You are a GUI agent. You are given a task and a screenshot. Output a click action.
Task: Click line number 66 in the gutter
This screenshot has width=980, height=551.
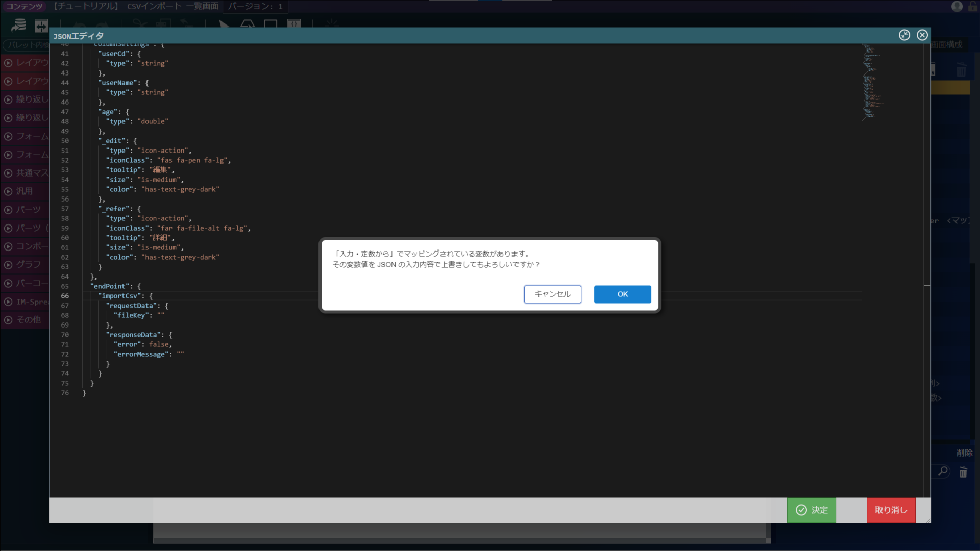click(65, 296)
